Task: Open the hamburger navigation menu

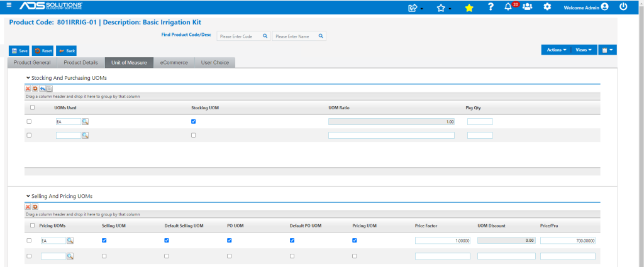Action: click(x=9, y=6)
